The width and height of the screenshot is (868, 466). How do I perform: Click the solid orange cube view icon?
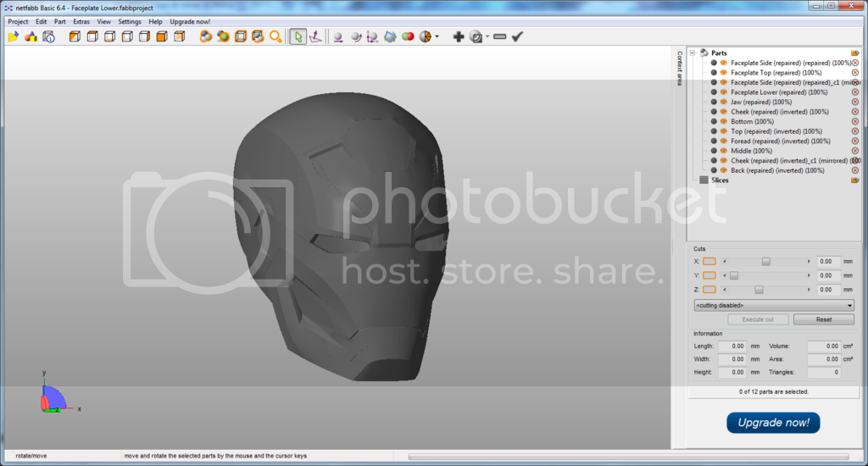[x=162, y=36]
